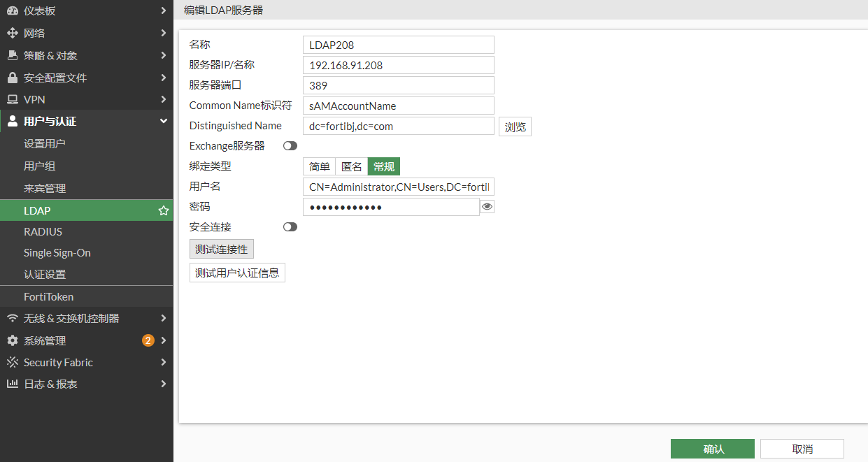868x462 pixels.
Task: Select the 匿名 bind type
Action: pyautogui.click(x=352, y=166)
